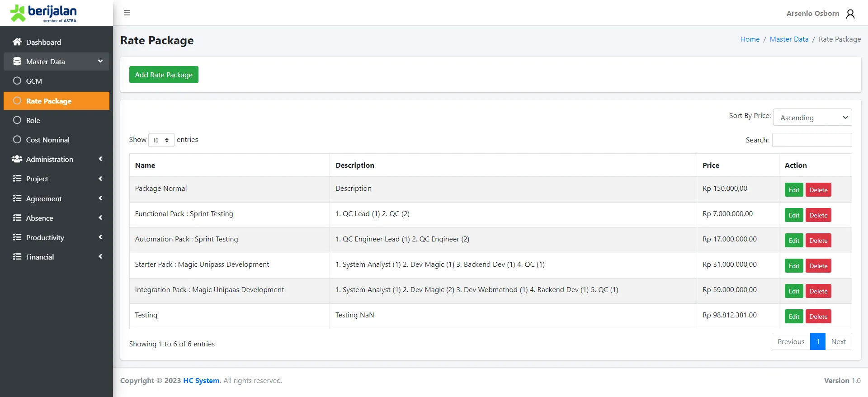Click the user profile icon
The image size is (868, 397).
pos(850,14)
